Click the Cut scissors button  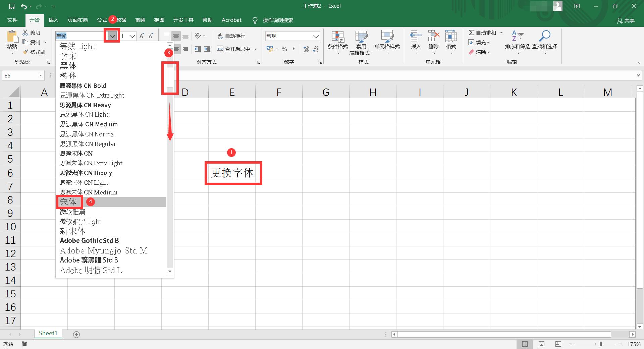[x=31, y=33]
